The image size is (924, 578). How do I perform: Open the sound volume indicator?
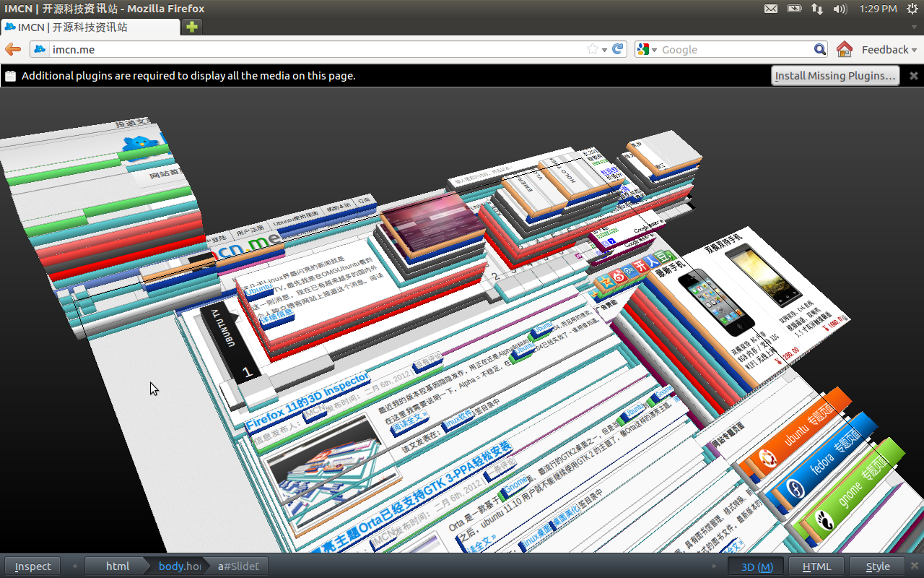(840, 9)
